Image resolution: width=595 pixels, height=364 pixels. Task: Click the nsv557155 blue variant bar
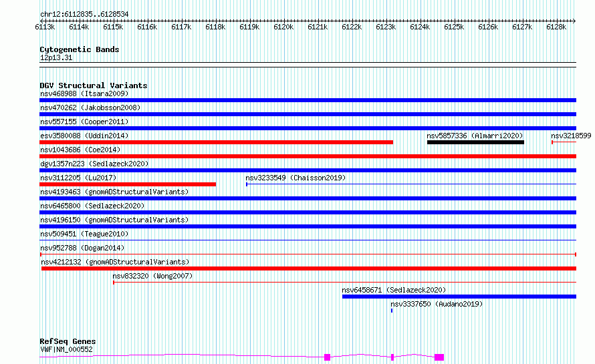coord(308,128)
